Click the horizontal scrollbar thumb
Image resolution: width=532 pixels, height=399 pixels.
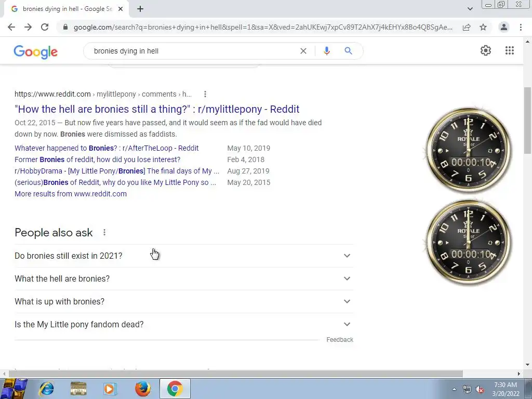[x=236, y=374]
